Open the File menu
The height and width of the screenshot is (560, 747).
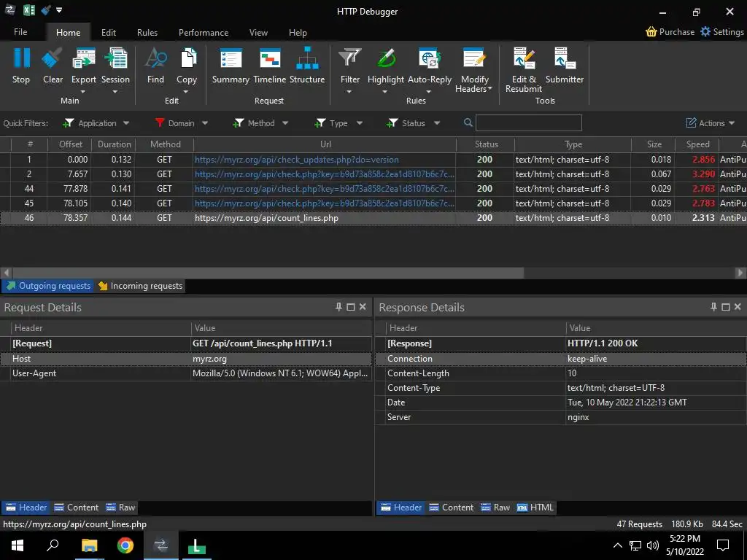(20, 32)
